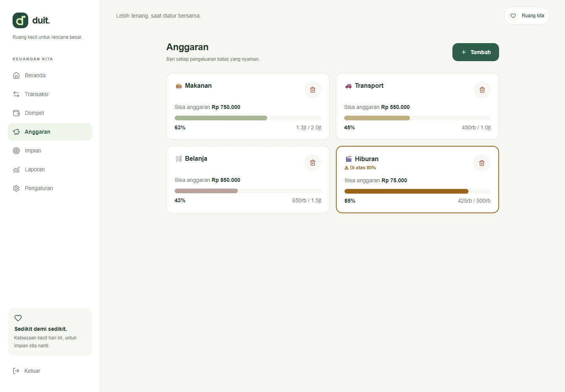Click the 'Rp 850.000' remaining amount
Screen dimensions: 565x392
[226, 180]
